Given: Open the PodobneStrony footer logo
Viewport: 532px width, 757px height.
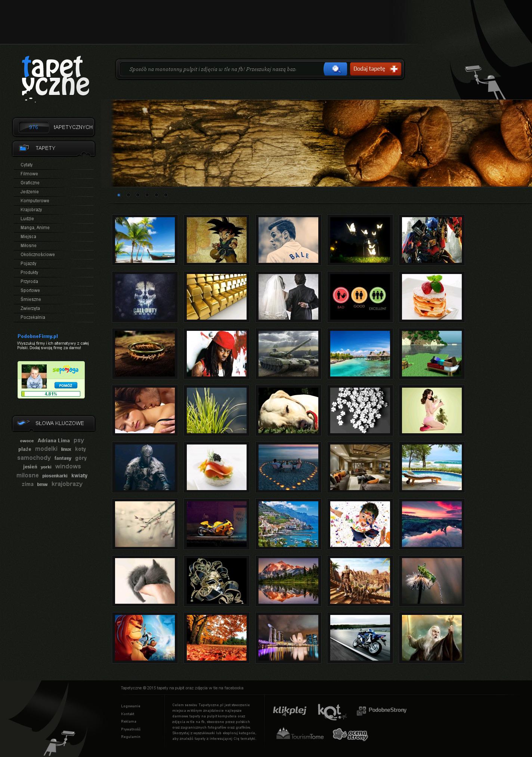Looking at the screenshot, I should [x=382, y=710].
